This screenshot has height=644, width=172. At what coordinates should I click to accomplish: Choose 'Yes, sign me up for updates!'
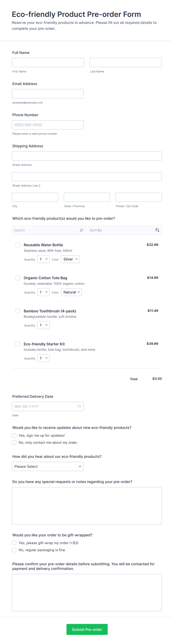[x=14, y=436]
